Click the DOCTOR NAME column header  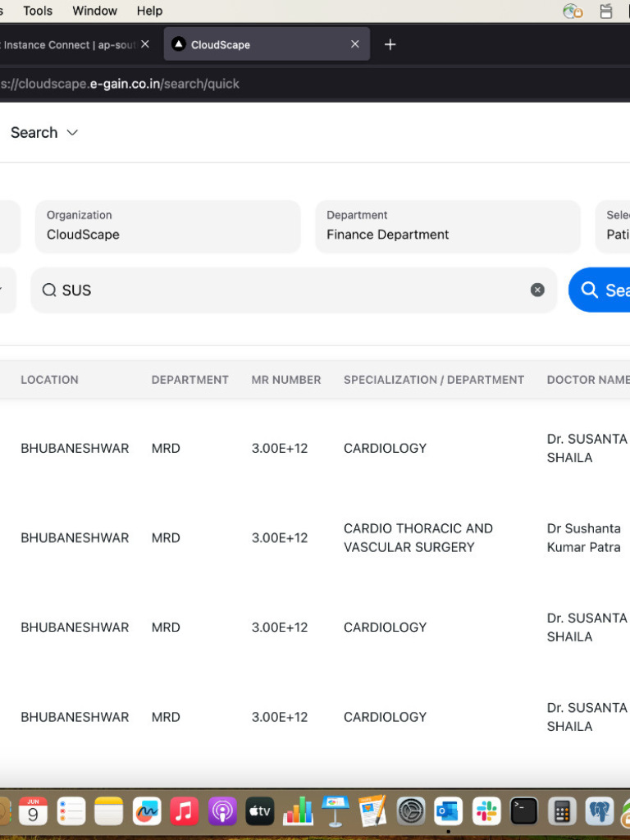(x=588, y=380)
